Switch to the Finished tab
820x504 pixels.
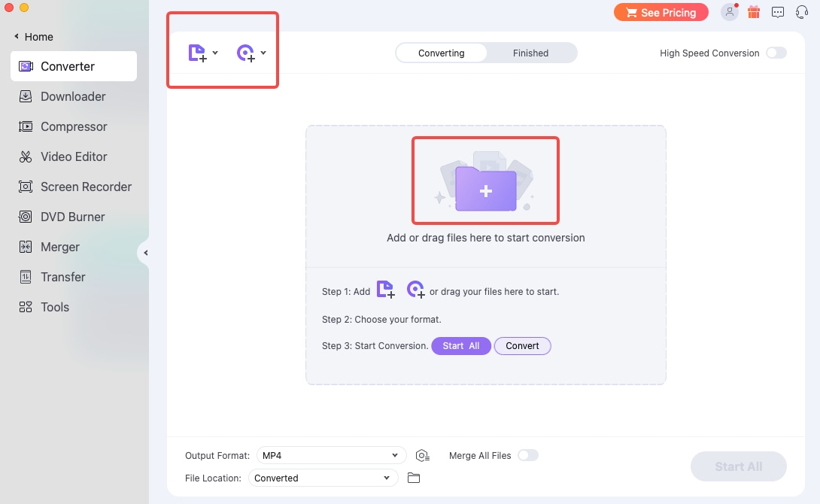coord(530,53)
